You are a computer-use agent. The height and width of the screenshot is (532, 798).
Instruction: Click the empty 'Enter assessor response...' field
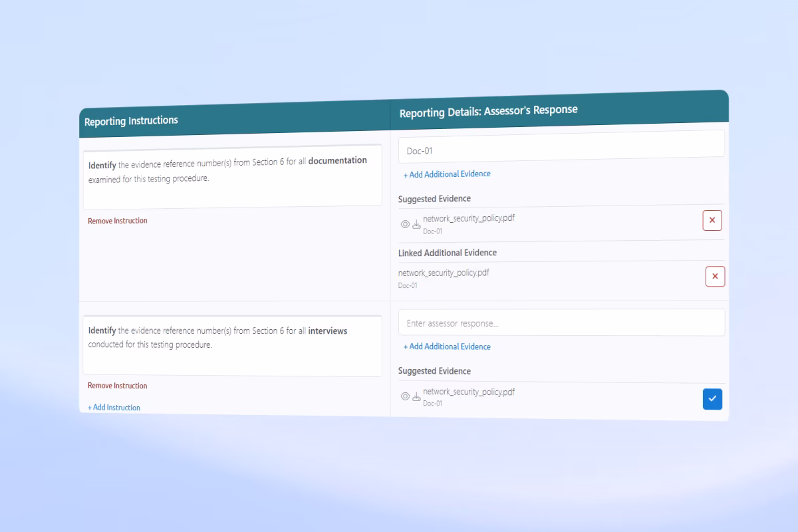point(561,323)
